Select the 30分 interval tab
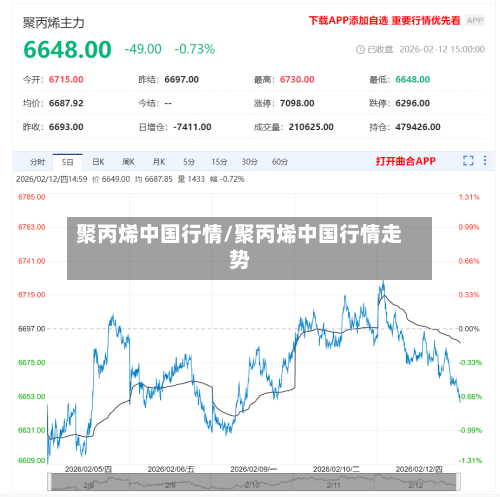This screenshot has height=497, width=500. [x=249, y=162]
